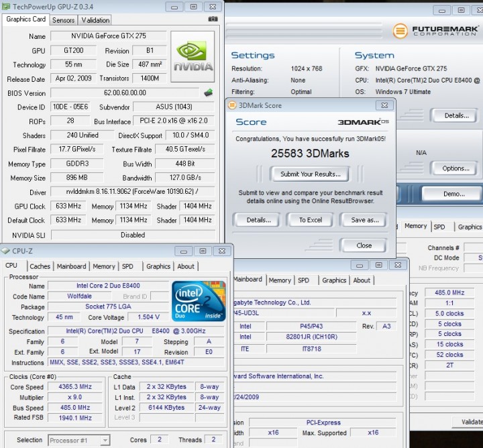Click the southbridge value 82801JR (ICH10R)
Image resolution: width=483 pixels, height=448 pixels.
pos(311,337)
